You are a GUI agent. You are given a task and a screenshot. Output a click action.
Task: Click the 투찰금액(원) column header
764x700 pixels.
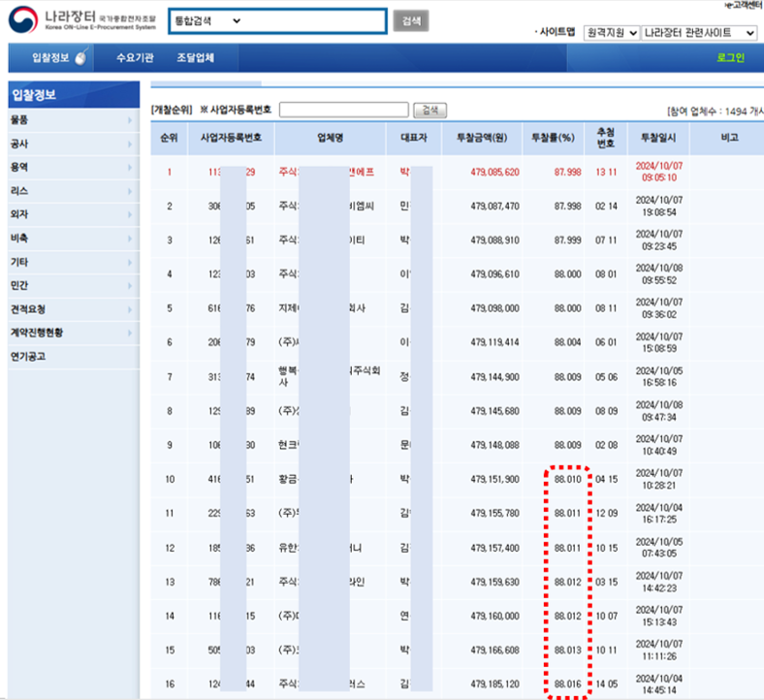pyautogui.click(x=482, y=138)
